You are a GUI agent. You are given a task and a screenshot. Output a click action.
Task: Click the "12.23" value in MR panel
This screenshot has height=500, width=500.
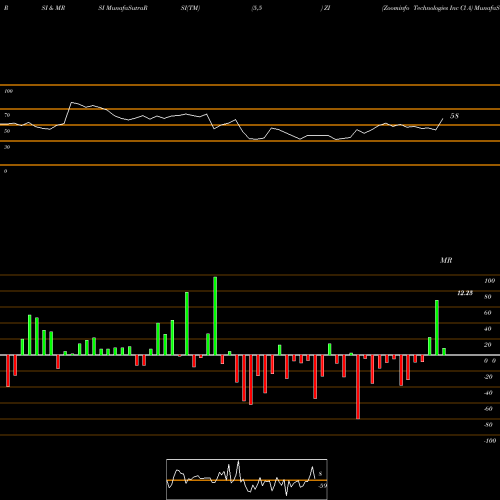click(465, 293)
